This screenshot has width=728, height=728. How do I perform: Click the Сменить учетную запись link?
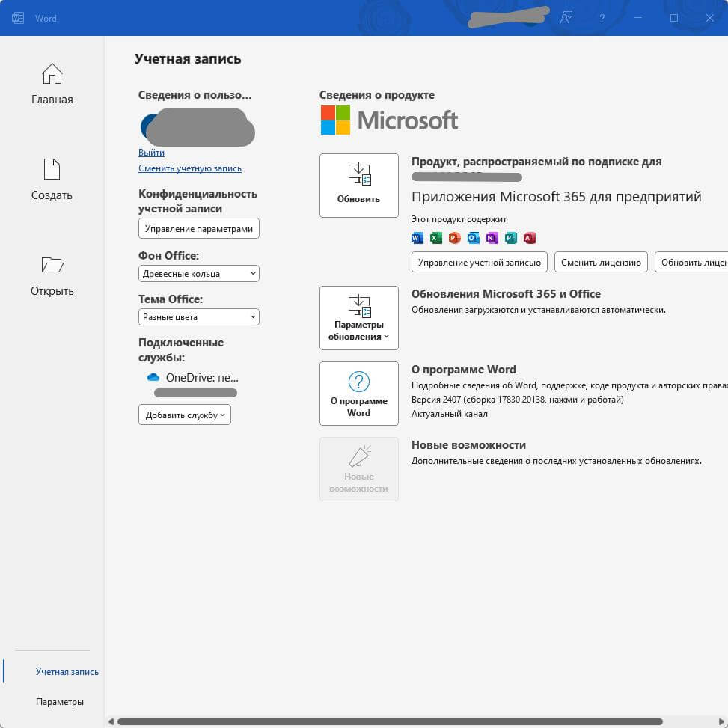pos(190,168)
